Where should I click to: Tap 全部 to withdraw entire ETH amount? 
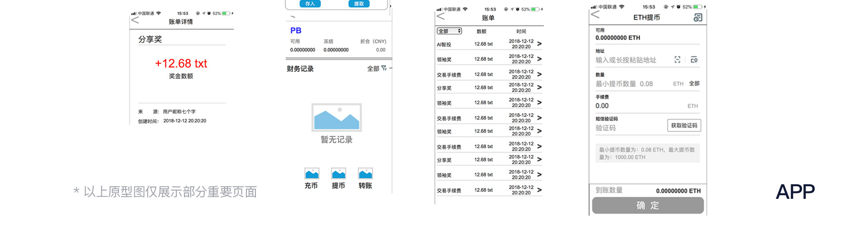694,84
